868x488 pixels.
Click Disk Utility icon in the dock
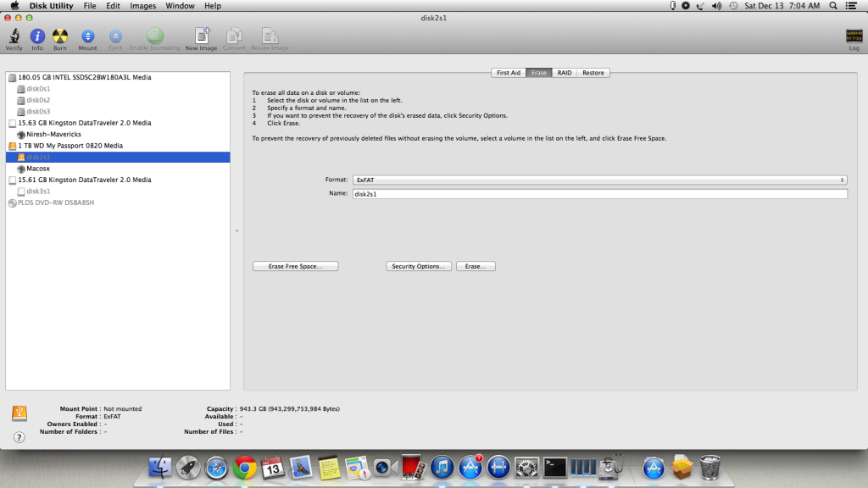[x=611, y=468]
